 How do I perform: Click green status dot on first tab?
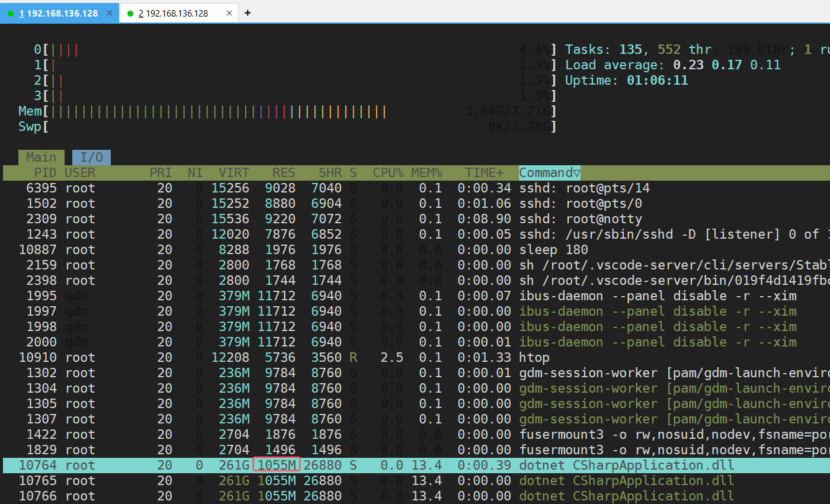[x=11, y=14]
